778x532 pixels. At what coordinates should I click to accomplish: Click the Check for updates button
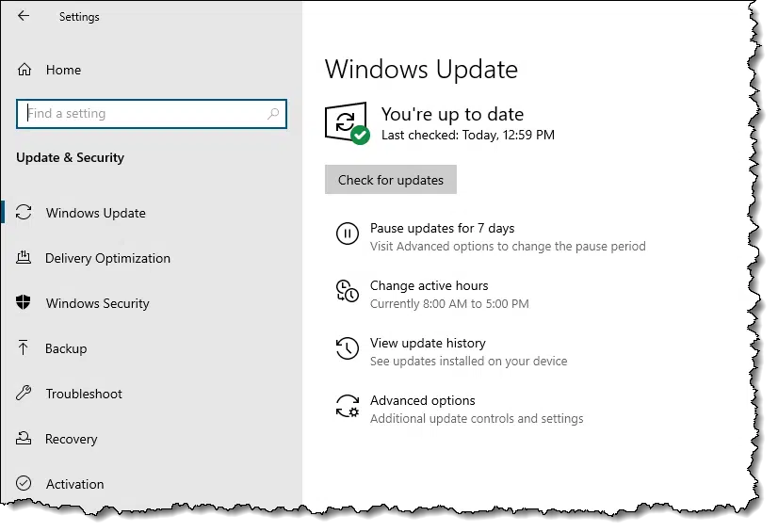tap(391, 180)
